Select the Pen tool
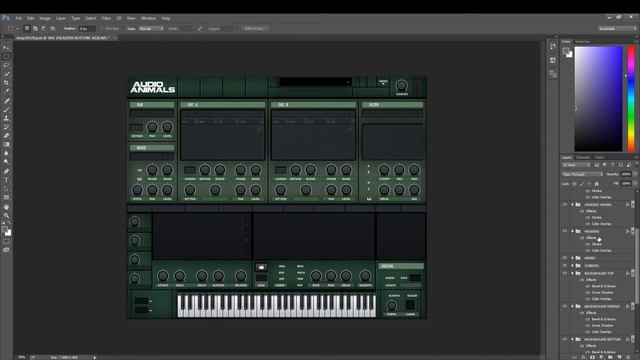This screenshot has height=360, width=640. click(6, 171)
